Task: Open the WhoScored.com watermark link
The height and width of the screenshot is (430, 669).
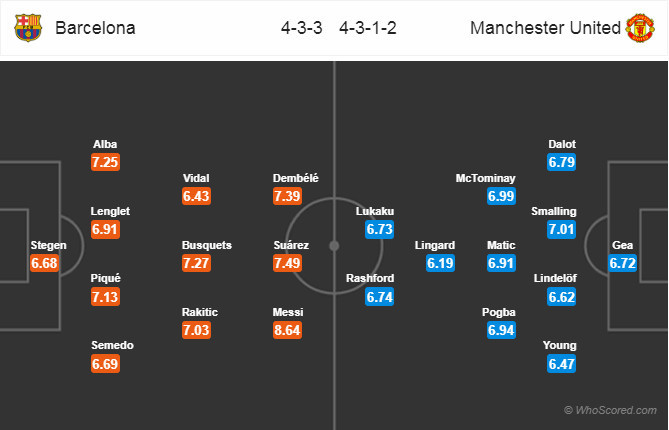Action: point(612,410)
